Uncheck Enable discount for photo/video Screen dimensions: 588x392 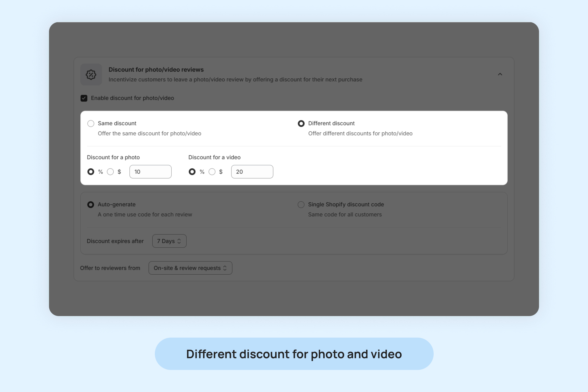coord(84,98)
